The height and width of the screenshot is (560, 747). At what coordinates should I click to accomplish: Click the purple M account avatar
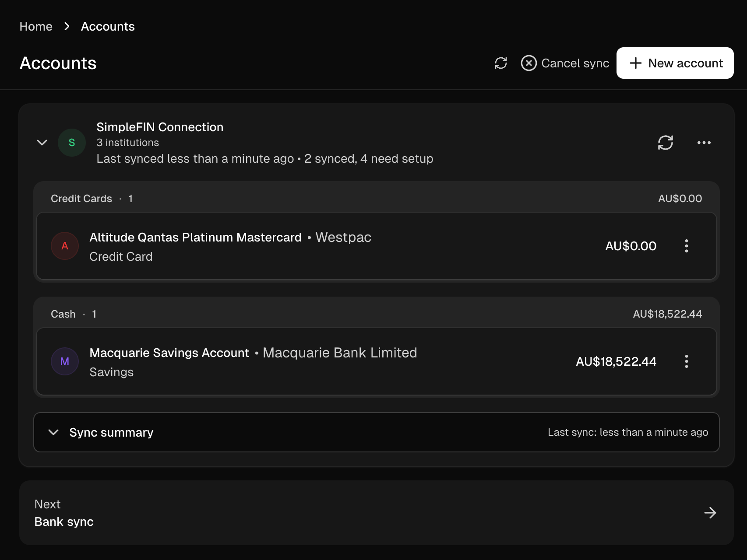tap(65, 361)
